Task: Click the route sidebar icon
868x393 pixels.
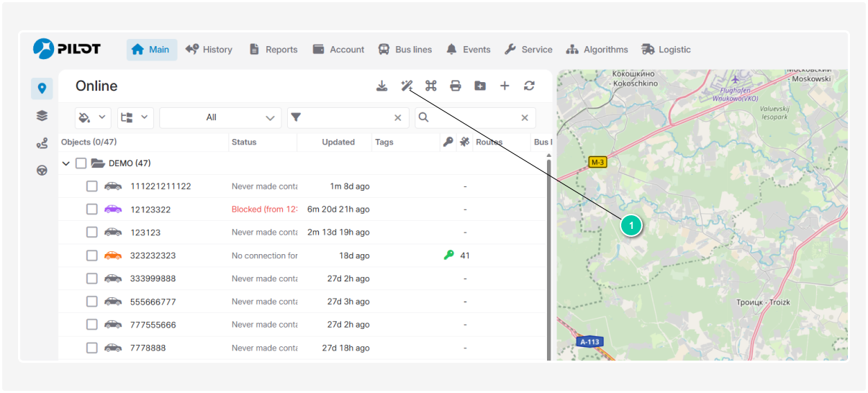Action: [42, 143]
